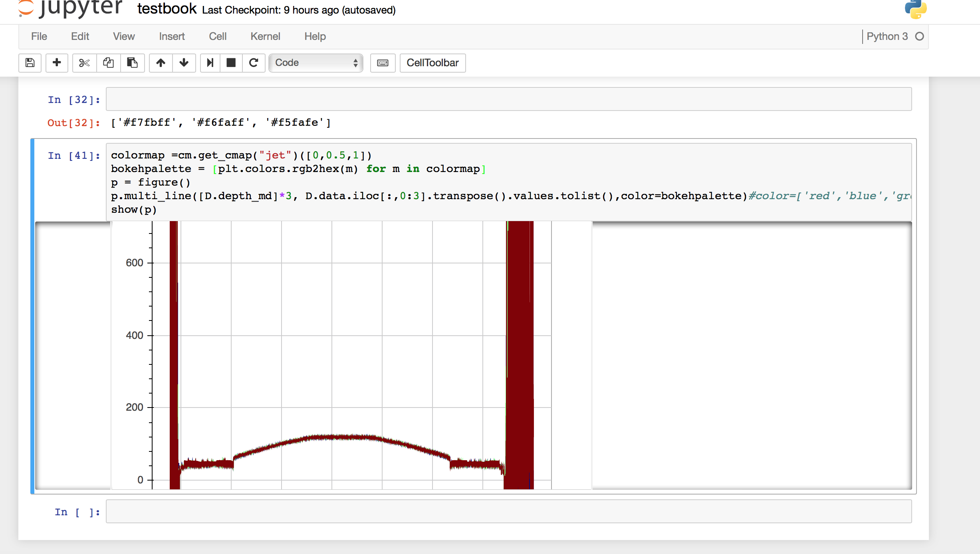Insert a new cell below with the plus icon
The width and height of the screenshot is (980, 554).
[57, 63]
